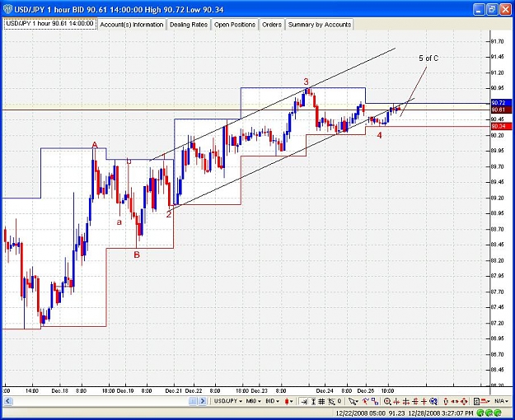Open the red line style dropdown

486,401
